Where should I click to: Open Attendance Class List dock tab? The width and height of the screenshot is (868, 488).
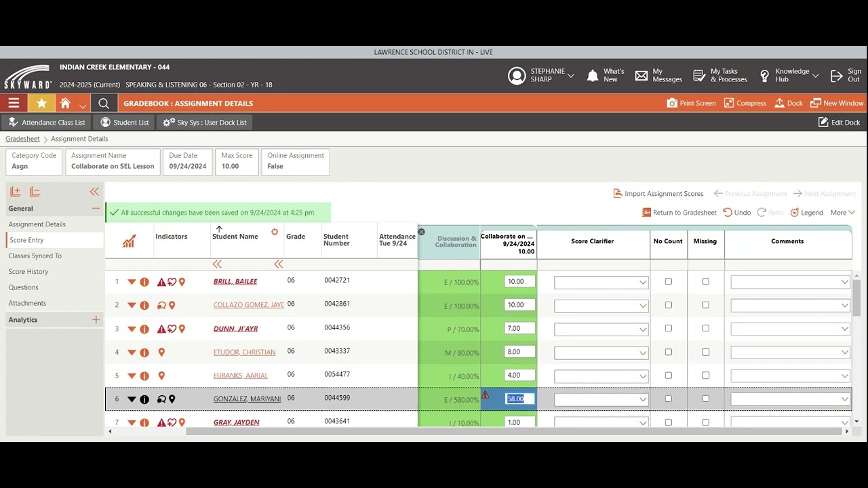46,122
